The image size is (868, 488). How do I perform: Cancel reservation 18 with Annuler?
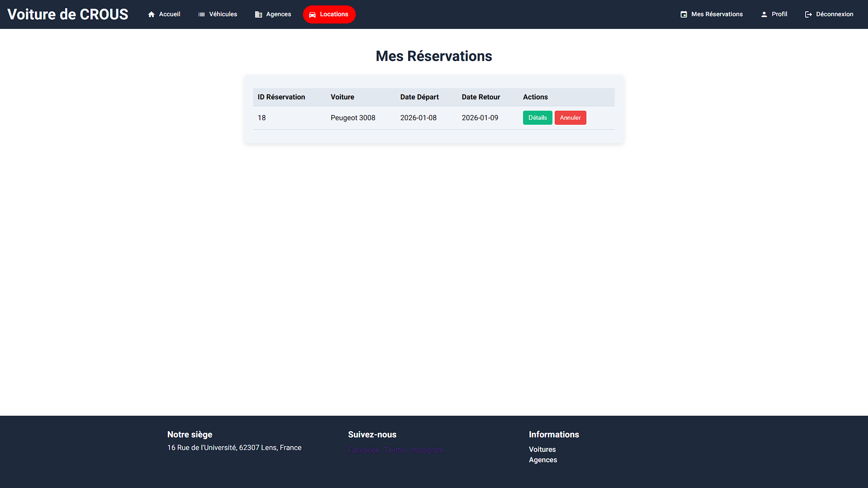[571, 118]
